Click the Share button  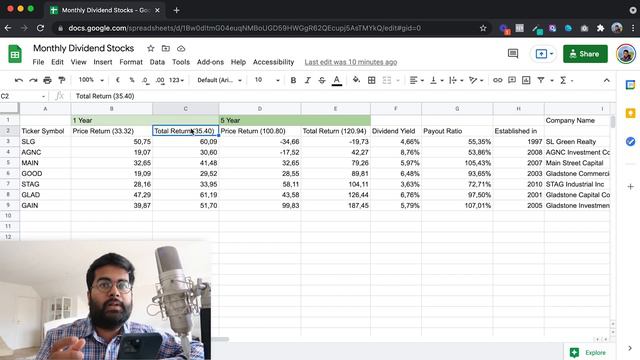tap(585, 54)
